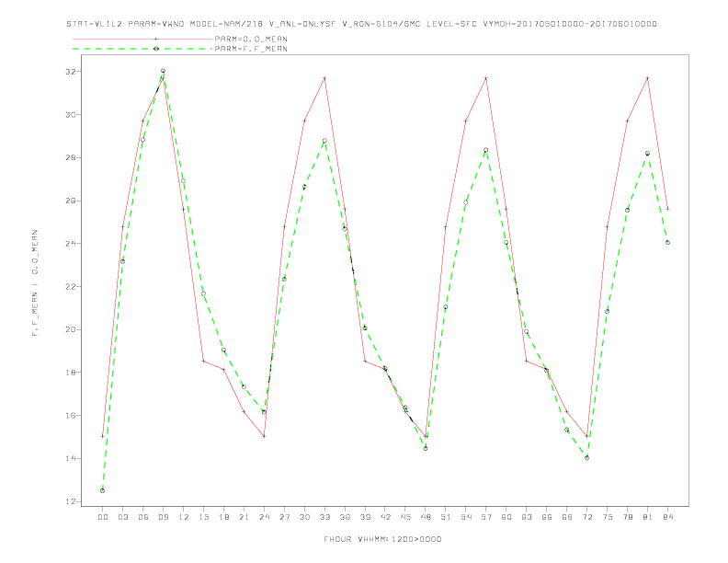Click green circle data point at hour 84
728x563 pixels.
pyautogui.click(x=667, y=243)
